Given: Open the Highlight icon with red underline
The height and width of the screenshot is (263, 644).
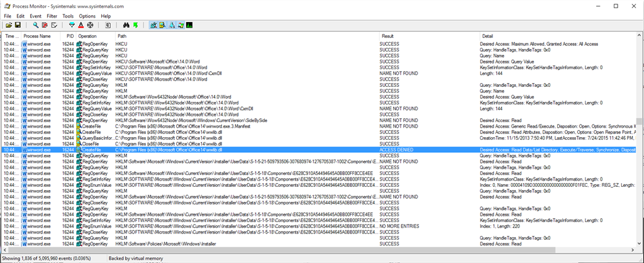Looking at the screenshot, I should coord(81,25).
